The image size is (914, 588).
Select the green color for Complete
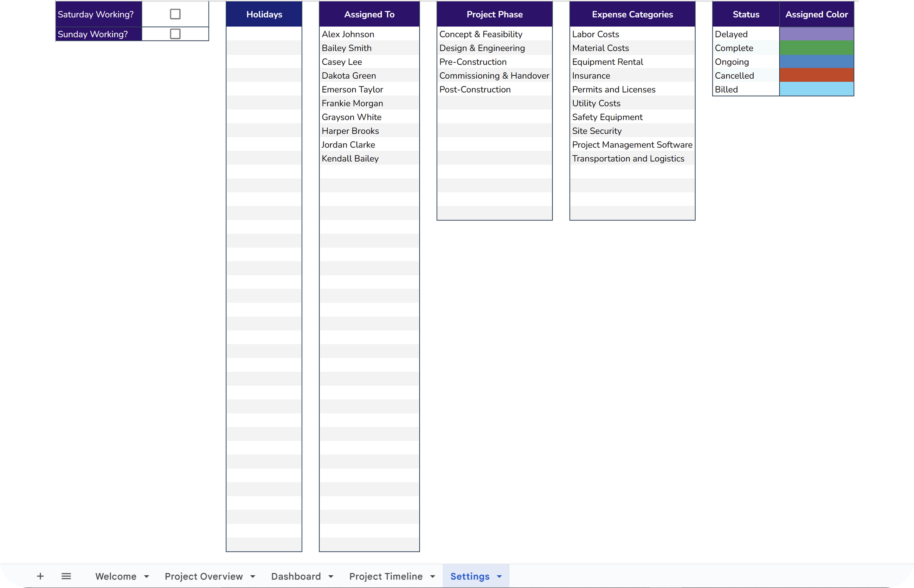[817, 48]
